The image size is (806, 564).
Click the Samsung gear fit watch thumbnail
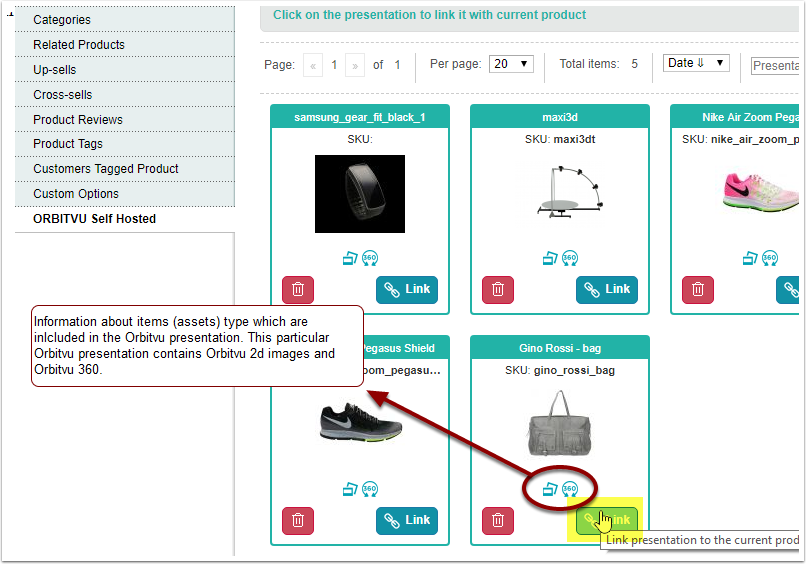click(x=360, y=194)
